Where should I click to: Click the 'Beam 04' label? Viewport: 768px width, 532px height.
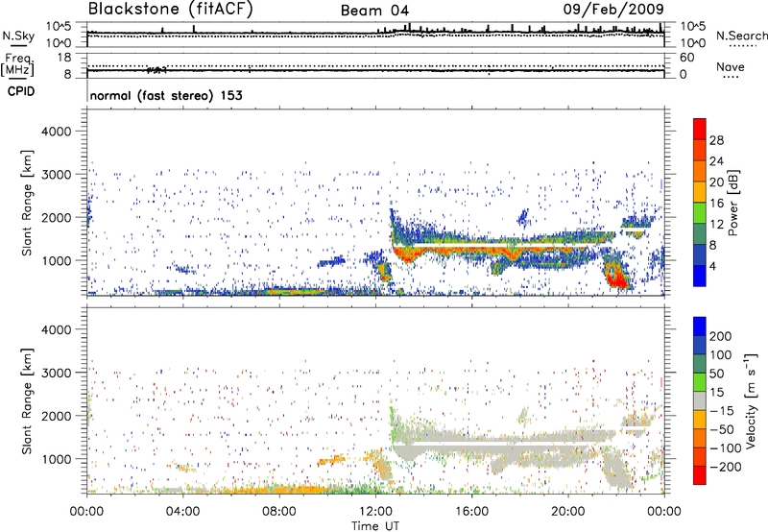[x=374, y=11]
